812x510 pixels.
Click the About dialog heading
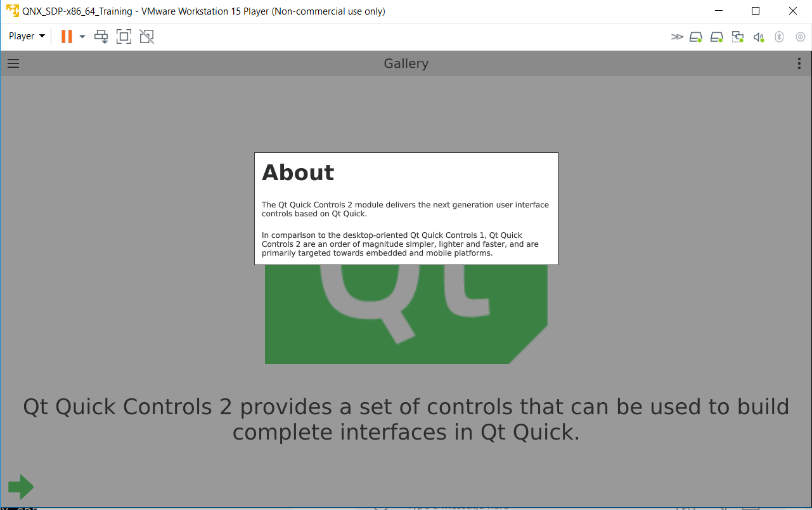coord(298,173)
